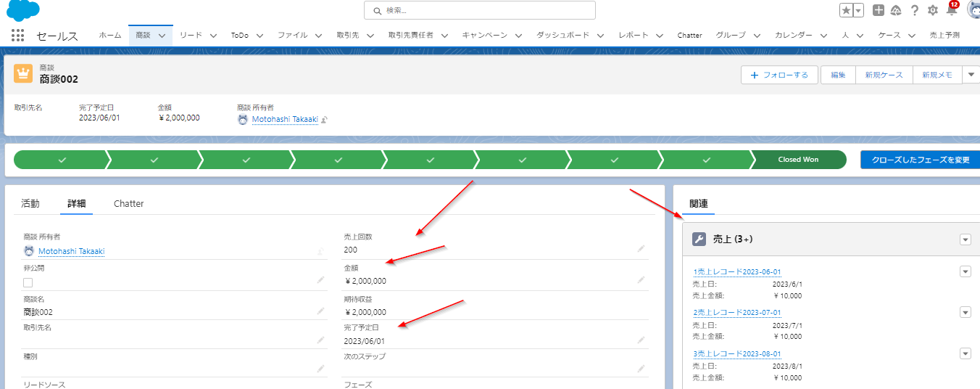
Task: Select the first completed path stage
Action: pyautogui.click(x=62, y=160)
